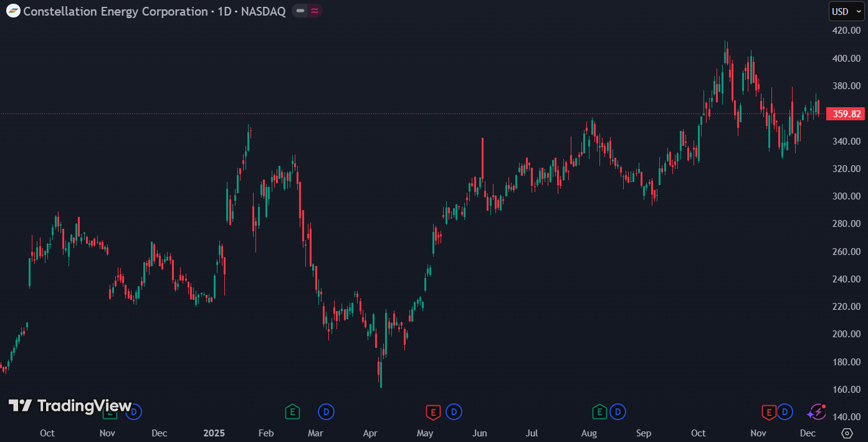This screenshot has width=868, height=442.
Task: Click the red earnings marker near May
Action: 432,411
